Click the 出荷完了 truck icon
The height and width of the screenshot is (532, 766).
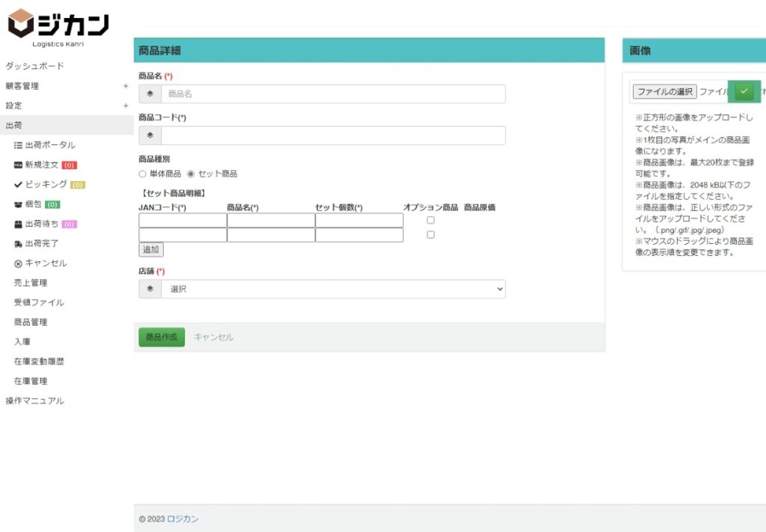point(18,244)
